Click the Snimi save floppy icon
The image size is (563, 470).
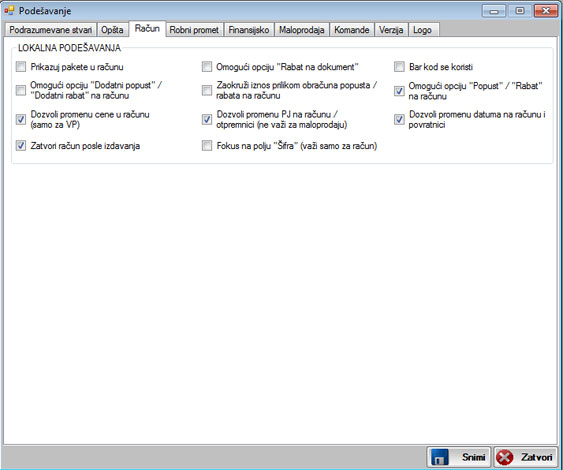pyautogui.click(x=439, y=457)
